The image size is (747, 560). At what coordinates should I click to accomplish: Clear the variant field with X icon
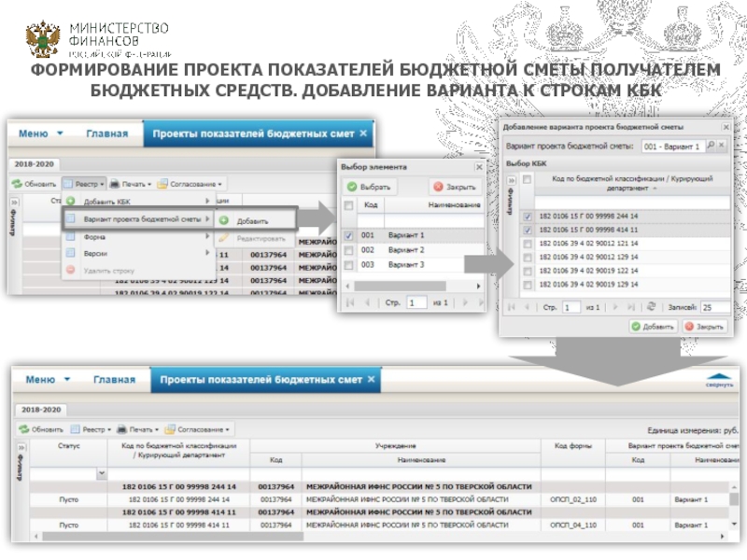pyautogui.click(x=722, y=146)
